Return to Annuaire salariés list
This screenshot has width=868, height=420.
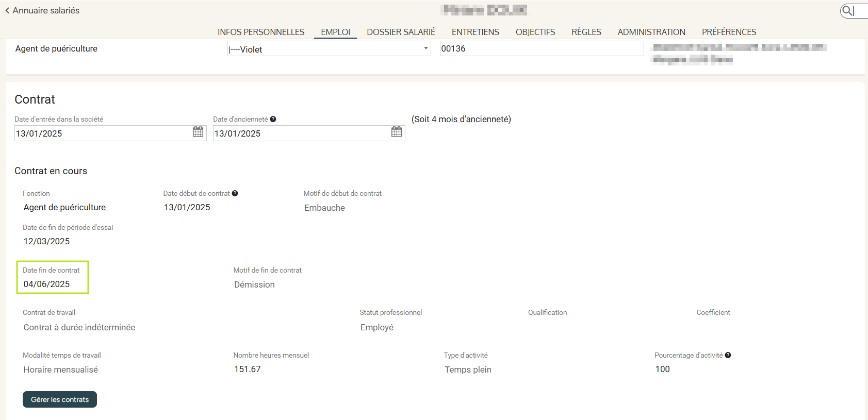(x=46, y=10)
